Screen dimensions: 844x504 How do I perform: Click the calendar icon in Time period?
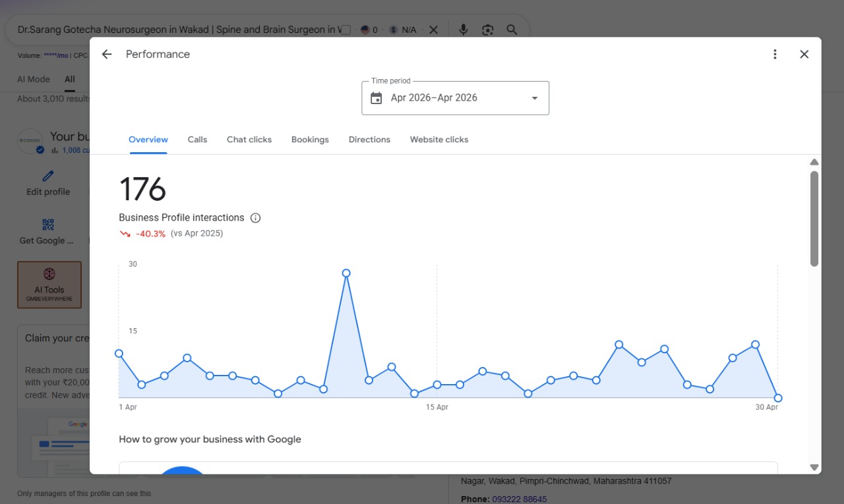point(376,98)
